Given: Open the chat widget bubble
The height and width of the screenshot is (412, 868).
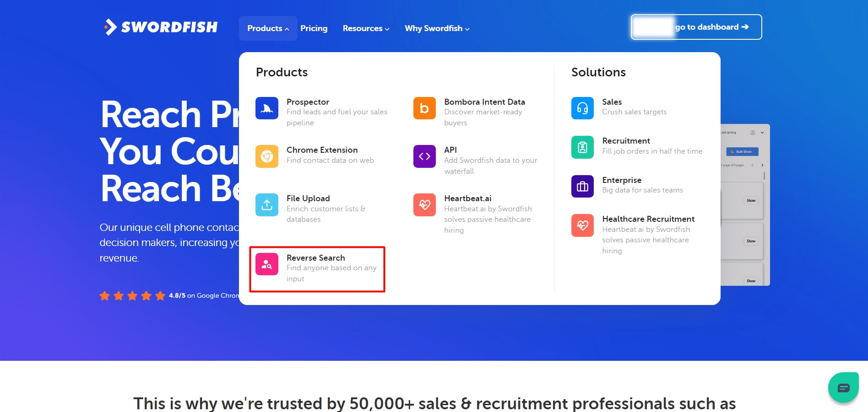Looking at the screenshot, I should coord(843,387).
